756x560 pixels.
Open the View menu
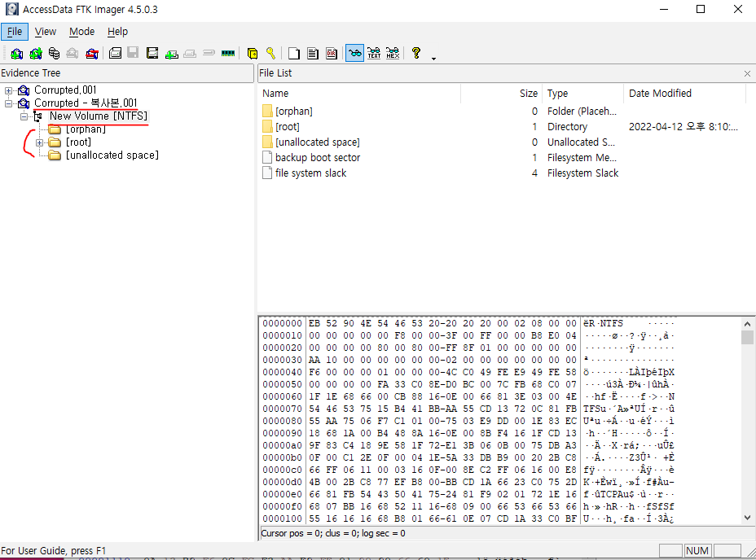pos(46,32)
